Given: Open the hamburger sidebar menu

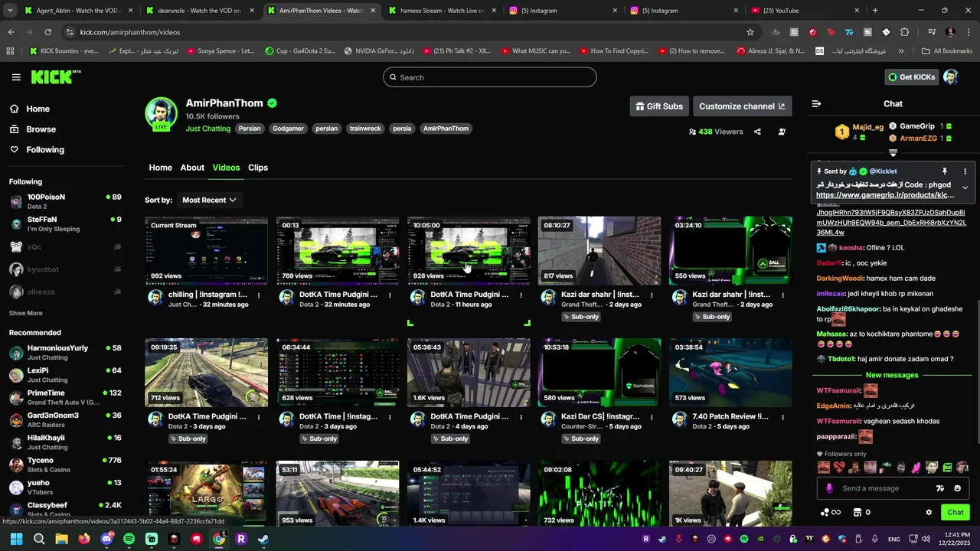Looking at the screenshot, I should pyautogui.click(x=16, y=77).
